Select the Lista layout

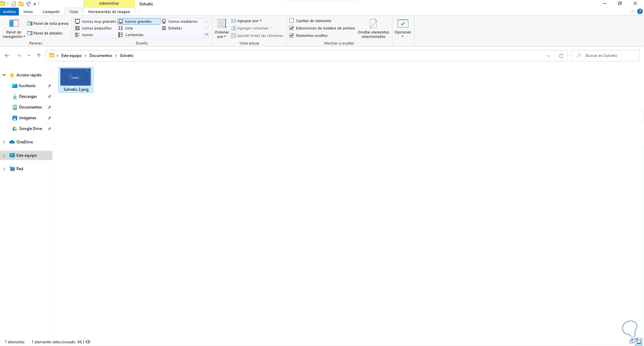point(125,28)
